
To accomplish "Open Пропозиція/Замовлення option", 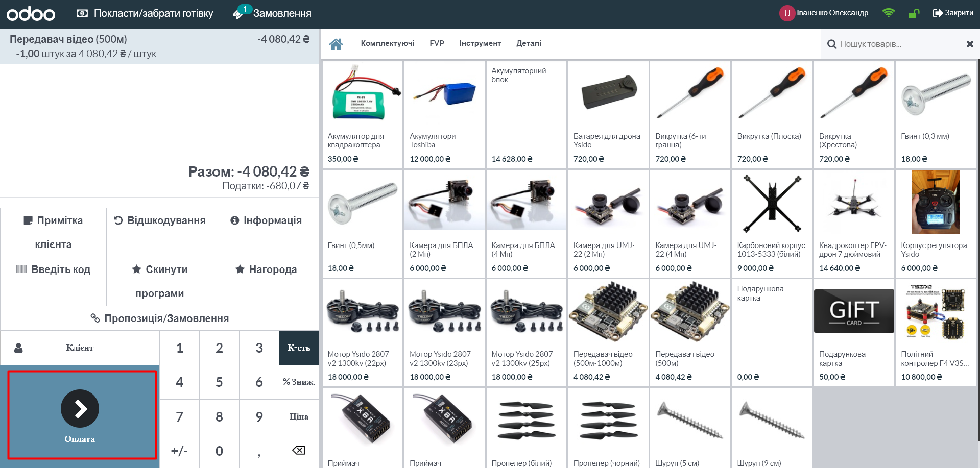I will coord(159,318).
